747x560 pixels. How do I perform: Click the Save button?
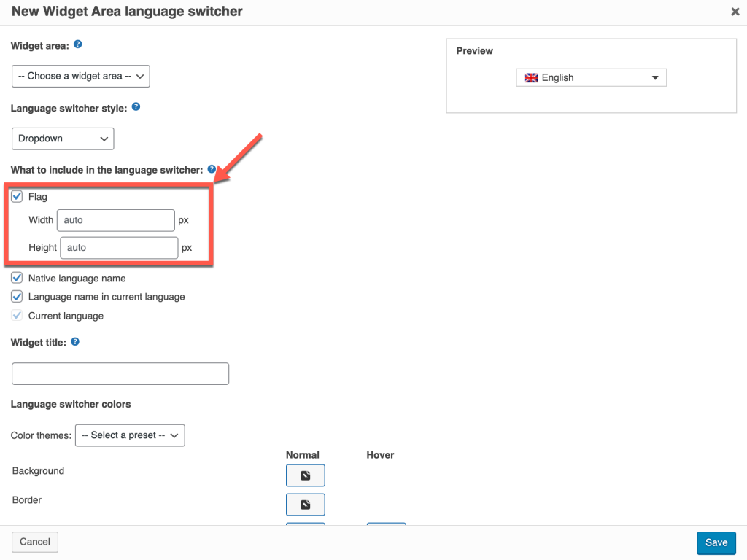pos(716,542)
